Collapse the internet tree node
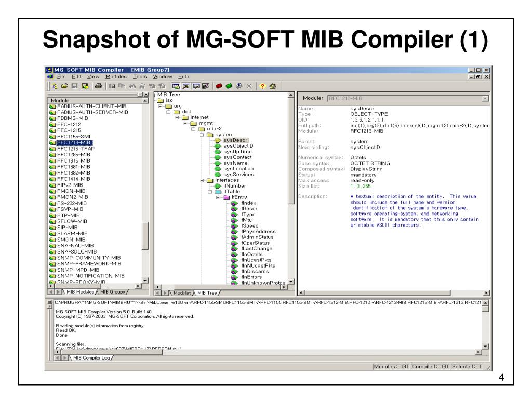The image size is (532, 399). 177,117
